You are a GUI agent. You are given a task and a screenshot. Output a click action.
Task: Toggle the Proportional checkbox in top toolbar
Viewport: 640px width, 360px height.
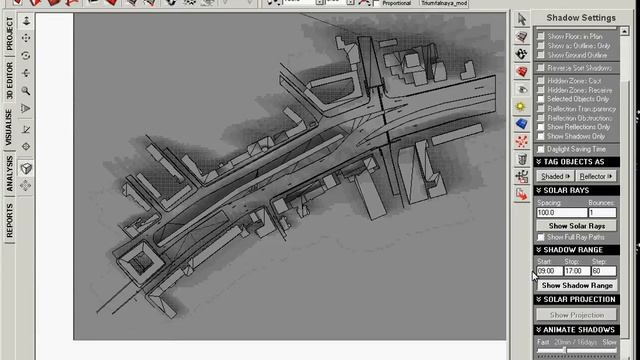coord(377,3)
